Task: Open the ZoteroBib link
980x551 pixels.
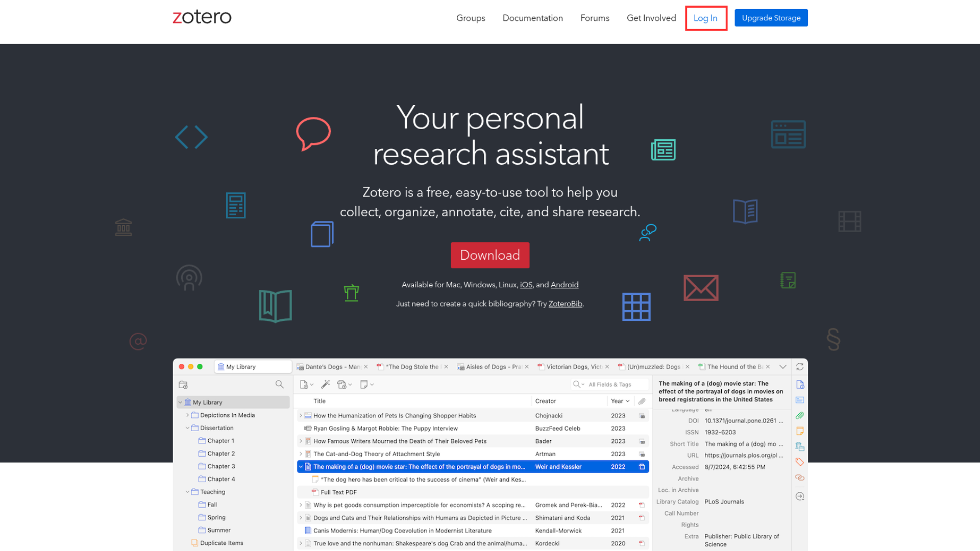Action: 565,304
